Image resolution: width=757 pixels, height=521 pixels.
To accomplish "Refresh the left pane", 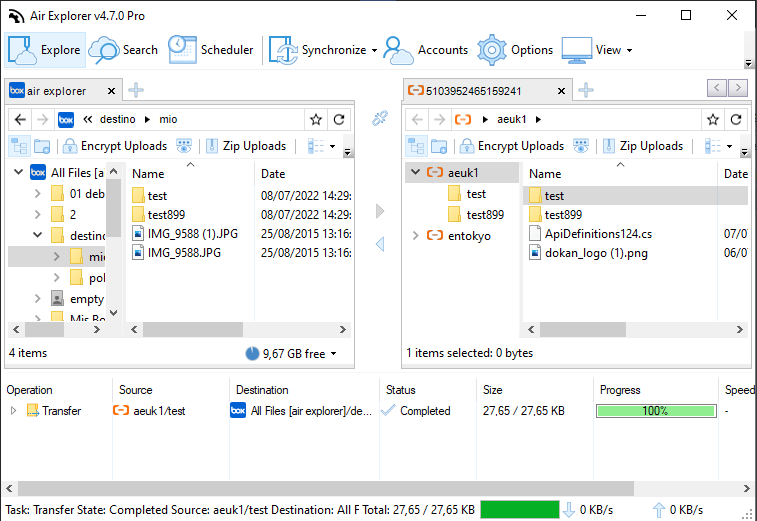I will (339, 119).
